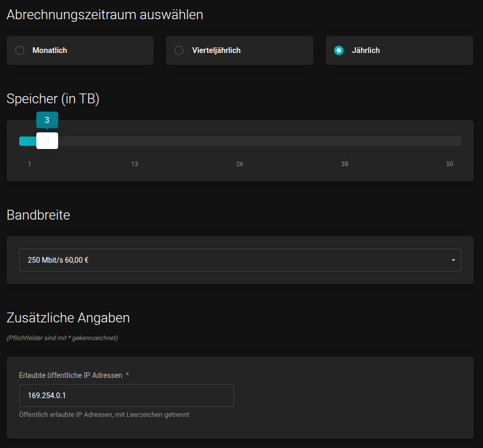
Task: Choose the Vierteljährlich billing option
Action: click(x=180, y=50)
